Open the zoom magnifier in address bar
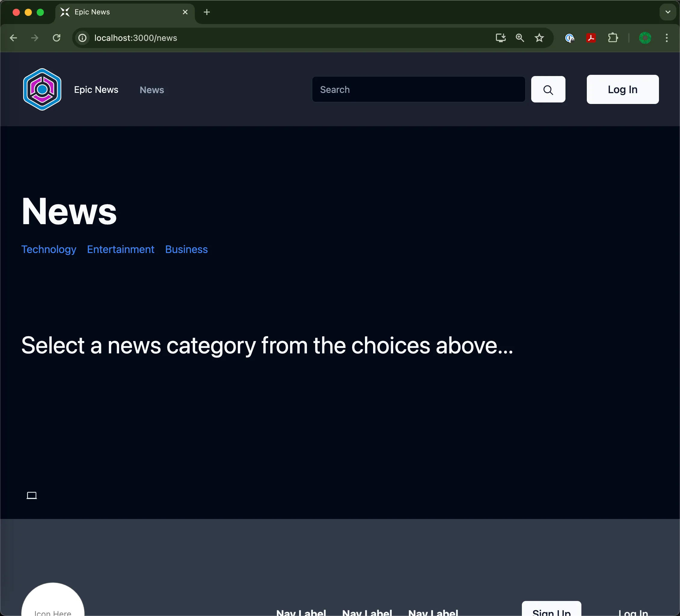Viewport: 680px width, 616px height. coord(520,38)
